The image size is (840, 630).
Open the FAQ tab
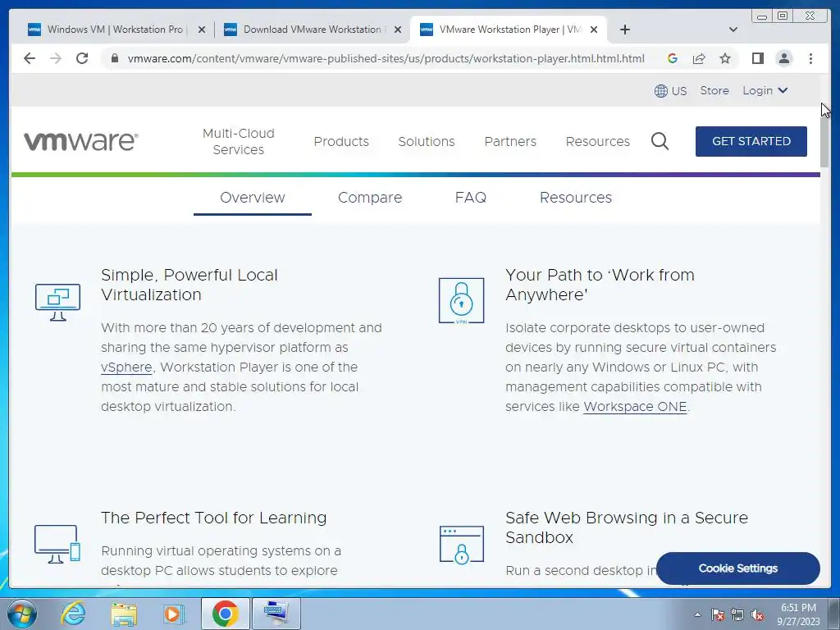coord(470,198)
